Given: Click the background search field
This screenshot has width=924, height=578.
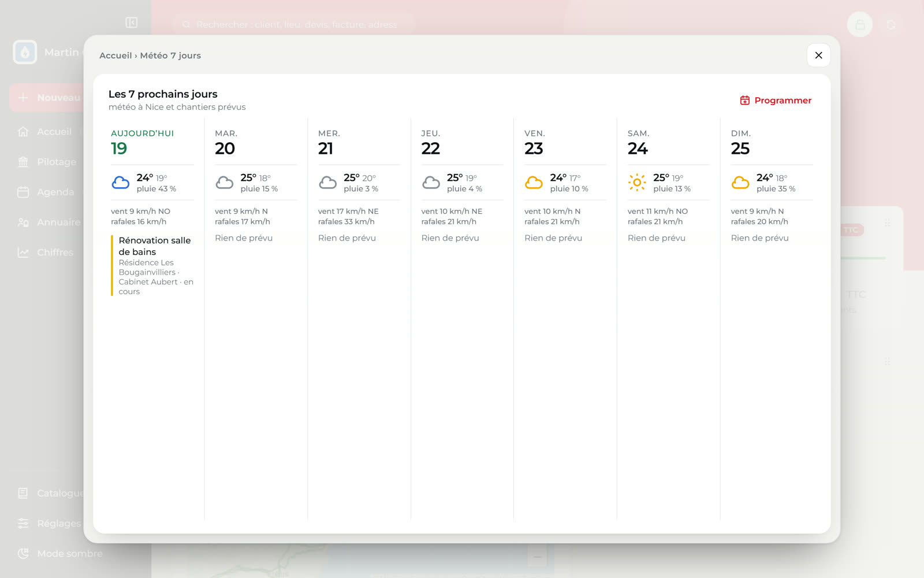Looking at the screenshot, I should 293,24.
